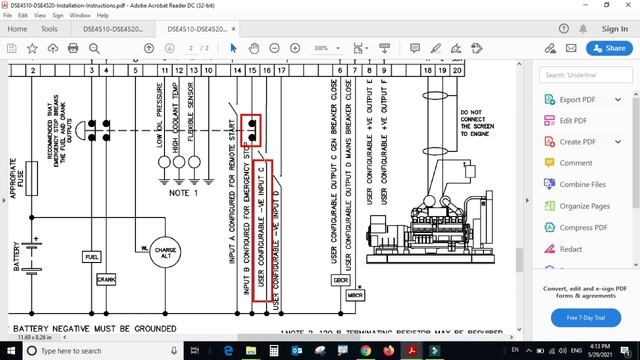Expand the left navigation pane arrow
The image size is (640, 360).
[4, 200]
